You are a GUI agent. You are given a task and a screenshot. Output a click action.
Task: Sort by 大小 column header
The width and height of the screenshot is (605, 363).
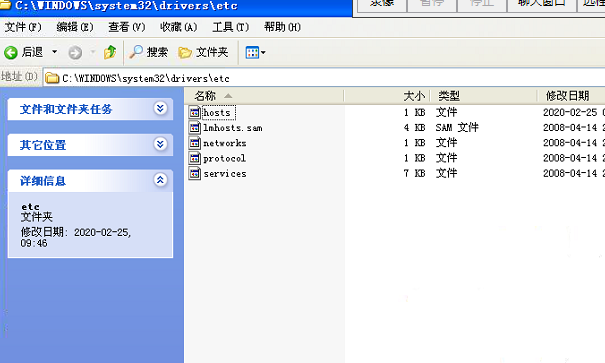(387, 96)
